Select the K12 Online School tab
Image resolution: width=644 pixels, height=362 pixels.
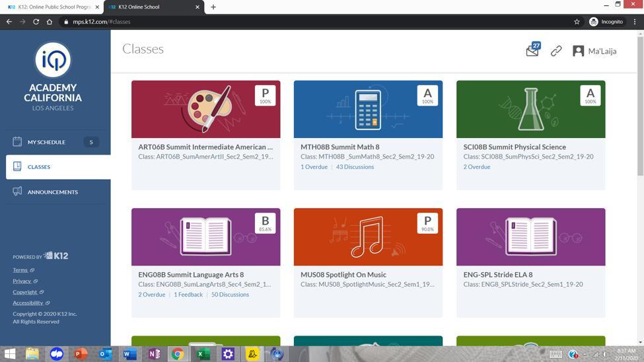(154, 7)
